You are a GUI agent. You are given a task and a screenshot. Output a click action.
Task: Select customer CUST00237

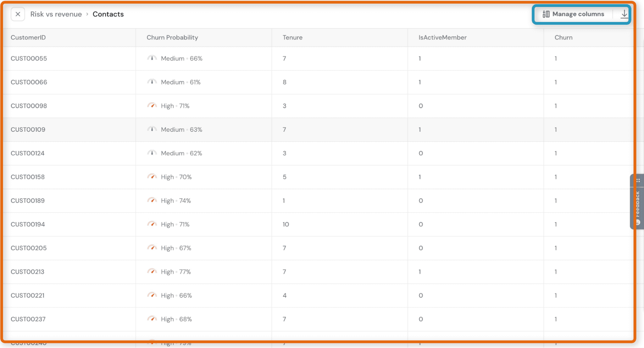coord(28,319)
